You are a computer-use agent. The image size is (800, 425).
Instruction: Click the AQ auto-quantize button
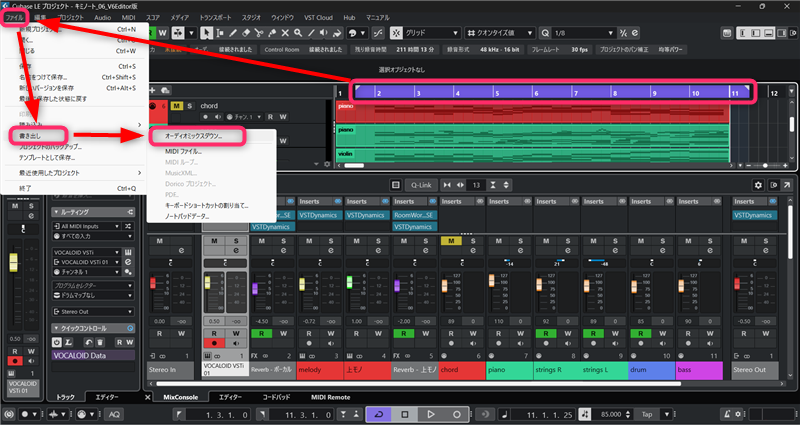114,414
